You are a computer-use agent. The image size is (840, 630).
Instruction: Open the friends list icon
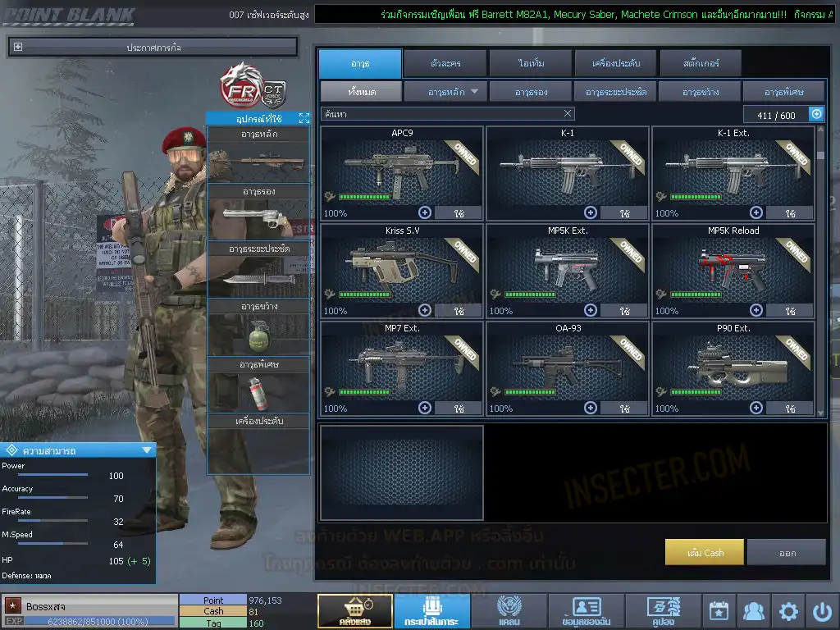[753, 611]
